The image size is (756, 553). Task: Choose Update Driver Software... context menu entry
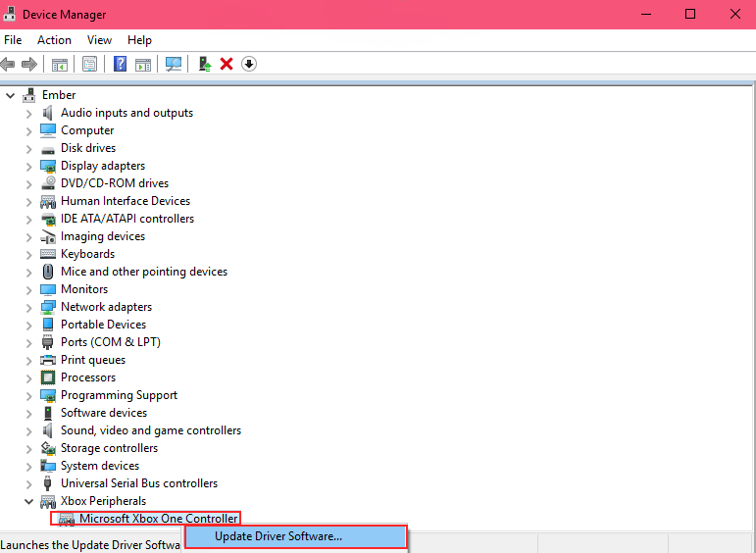pos(295,536)
